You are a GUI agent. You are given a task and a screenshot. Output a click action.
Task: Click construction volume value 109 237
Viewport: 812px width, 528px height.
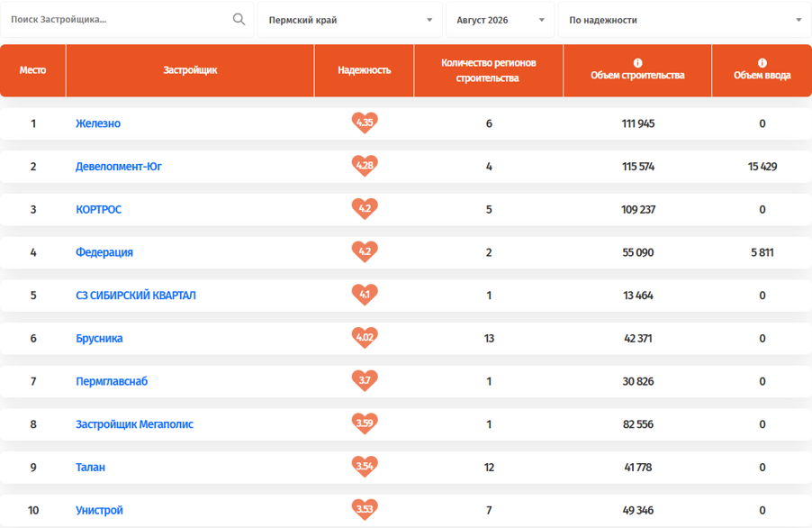click(638, 209)
